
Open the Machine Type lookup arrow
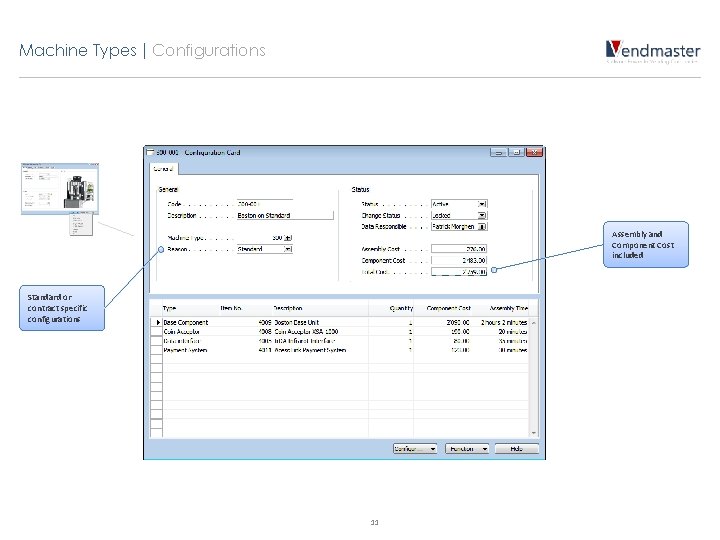coord(288,238)
